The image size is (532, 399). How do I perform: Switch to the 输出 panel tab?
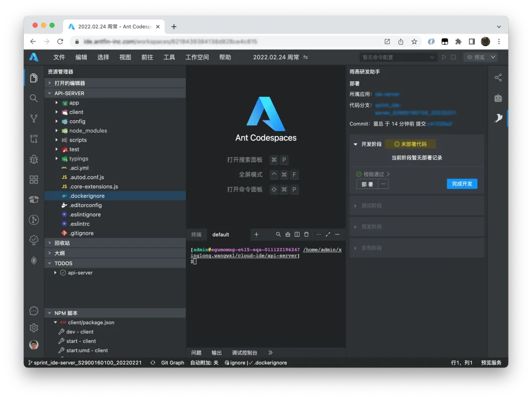216,353
